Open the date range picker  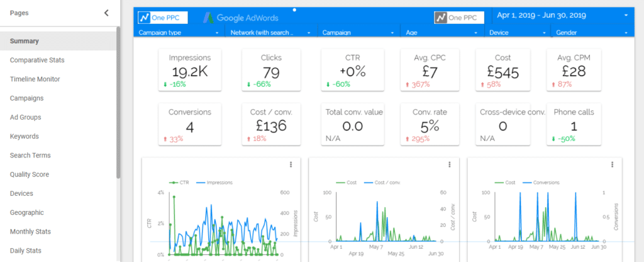[x=563, y=14]
